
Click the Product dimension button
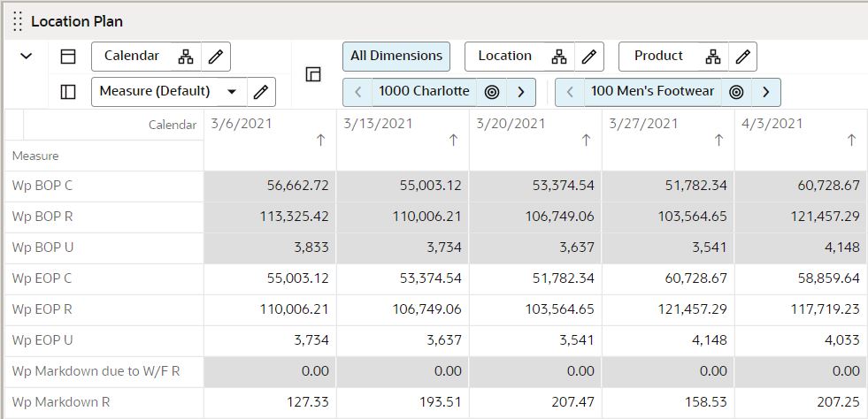point(659,57)
